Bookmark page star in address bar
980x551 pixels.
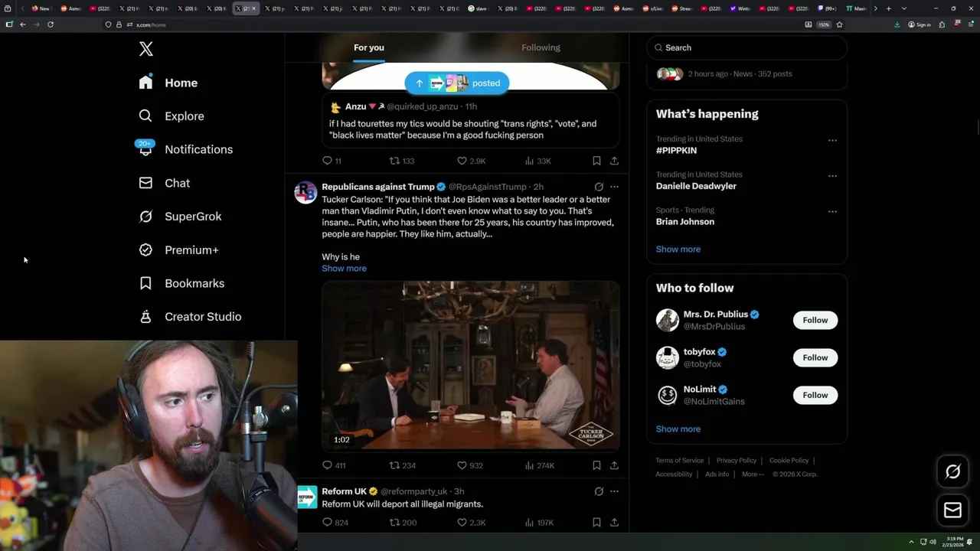tap(839, 24)
